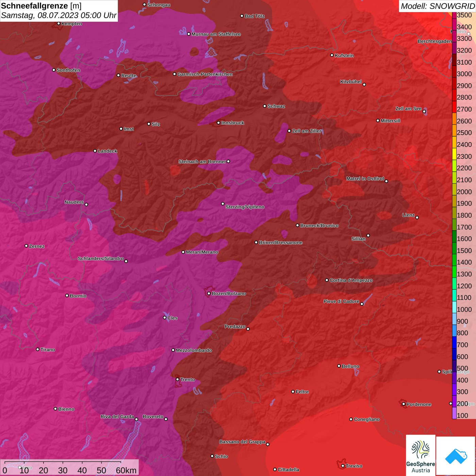The image size is (476, 476).
Task: Click the date Samstag, 08.07.2023 05:00 Uhr
Action: point(59,15)
